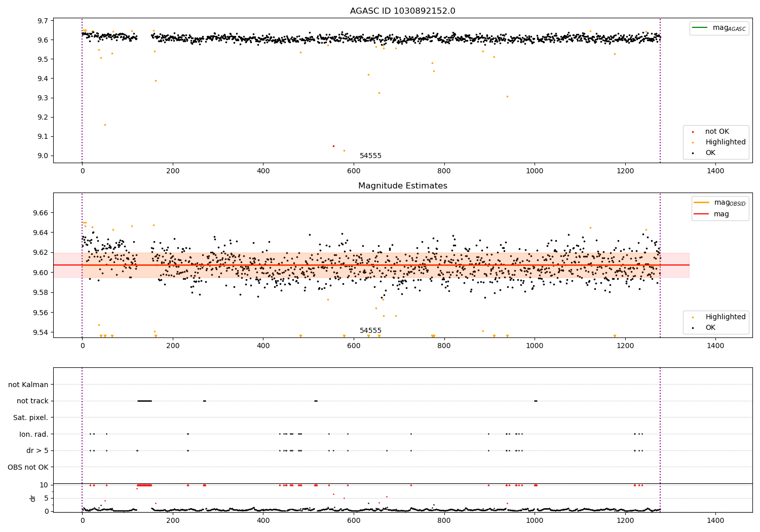760x532 pixels.
Task: Click the 'OBS not OK' row label
Action: coord(28,467)
